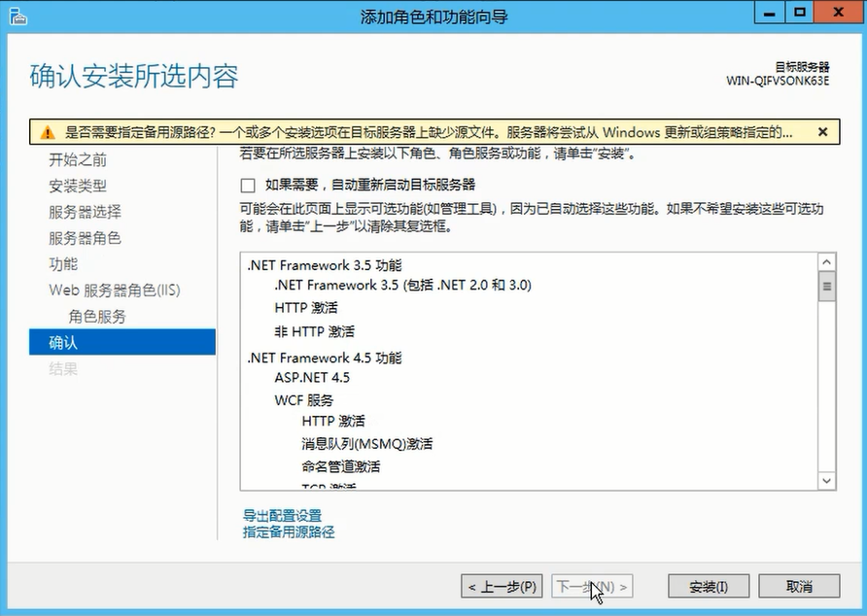Click the scroll down arrow of the feature list
Image resolution: width=867 pixels, height=616 pixels.
(826, 481)
